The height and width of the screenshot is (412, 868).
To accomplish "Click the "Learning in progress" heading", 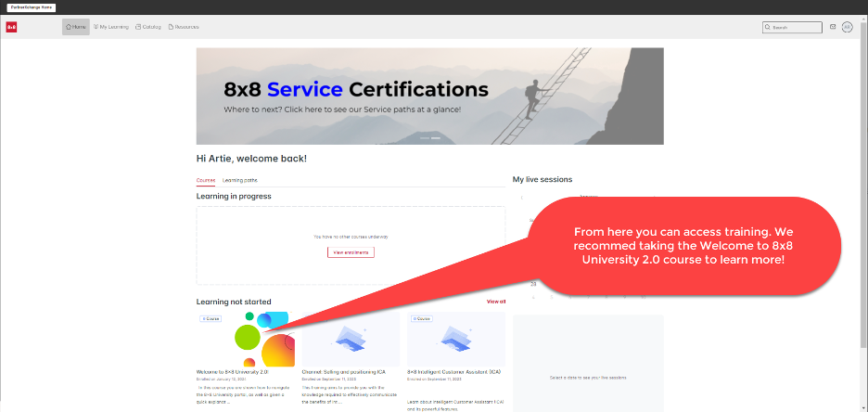I will [234, 196].
